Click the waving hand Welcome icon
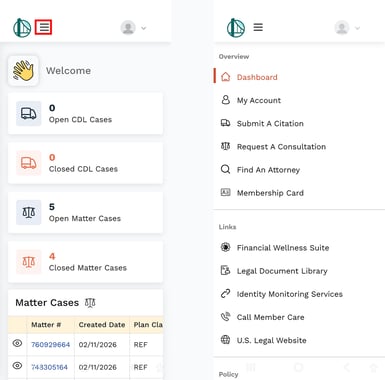This screenshot has height=380, width=385. (x=23, y=71)
